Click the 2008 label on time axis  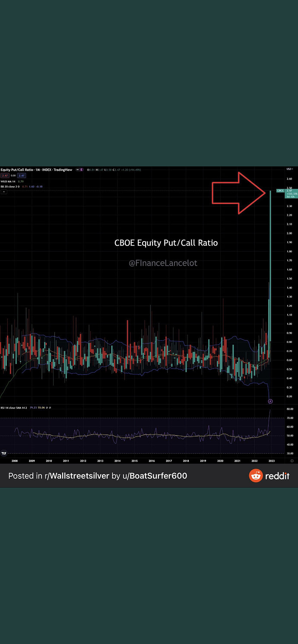click(14, 461)
